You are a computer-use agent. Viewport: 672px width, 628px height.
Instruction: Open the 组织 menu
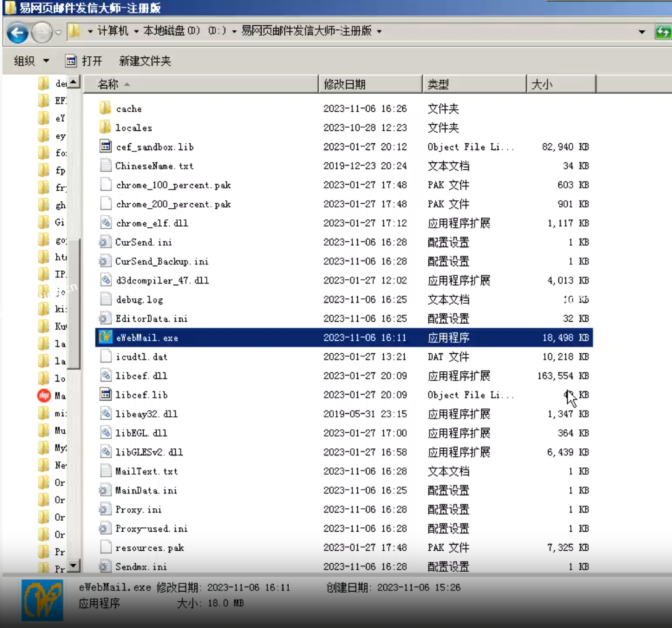31,61
